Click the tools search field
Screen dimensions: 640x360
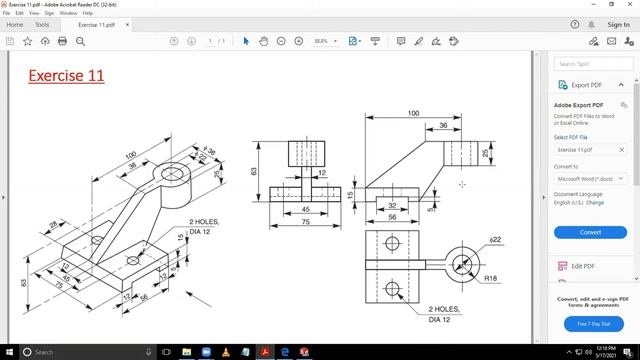pos(593,64)
